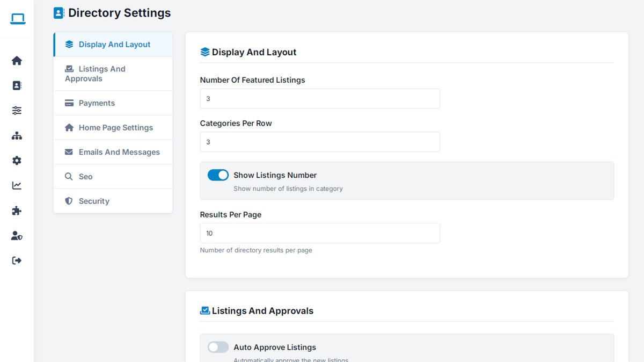Open the Emails And Messages tab
The width and height of the screenshot is (644, 362).
[113, 152]
